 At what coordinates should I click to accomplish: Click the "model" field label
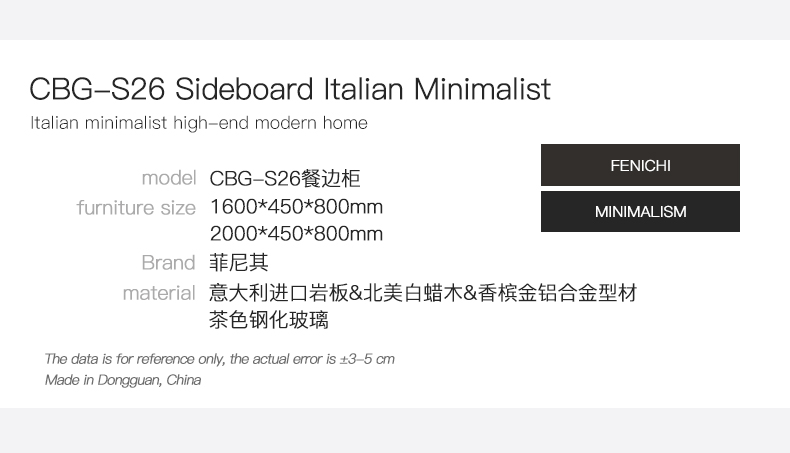point(168,178)
